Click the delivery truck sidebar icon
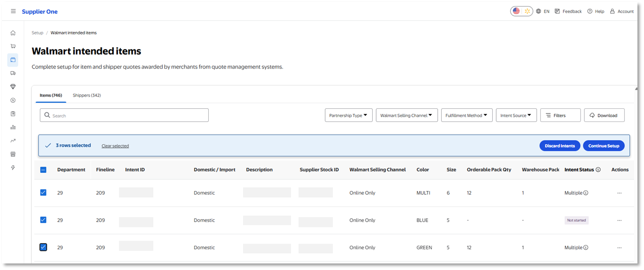The height and width of the screenshot is (270, 644). (x=13, y=73)
